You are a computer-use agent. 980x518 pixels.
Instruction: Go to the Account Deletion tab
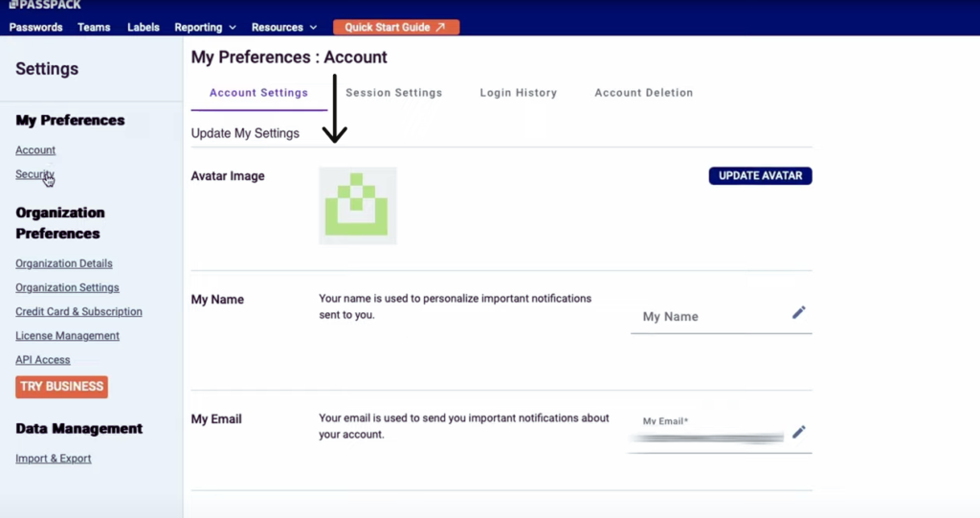[x=644, y=93]
